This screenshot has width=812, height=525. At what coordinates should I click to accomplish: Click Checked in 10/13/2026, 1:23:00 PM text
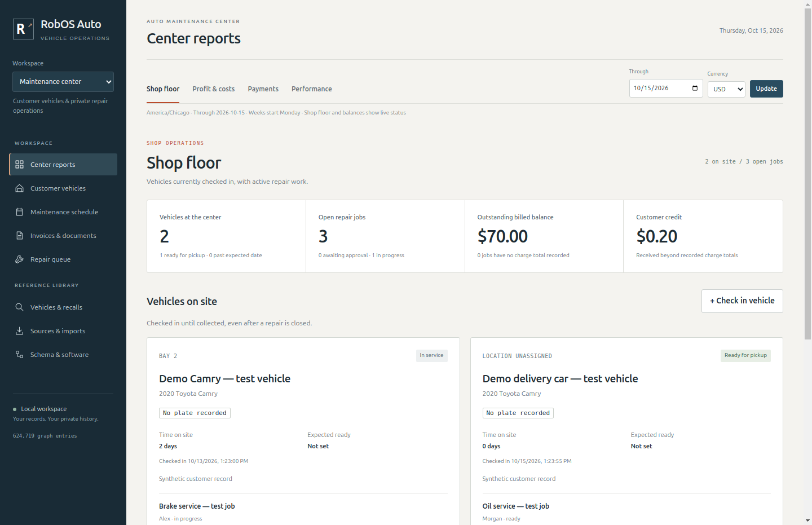[x=204, y=461]
